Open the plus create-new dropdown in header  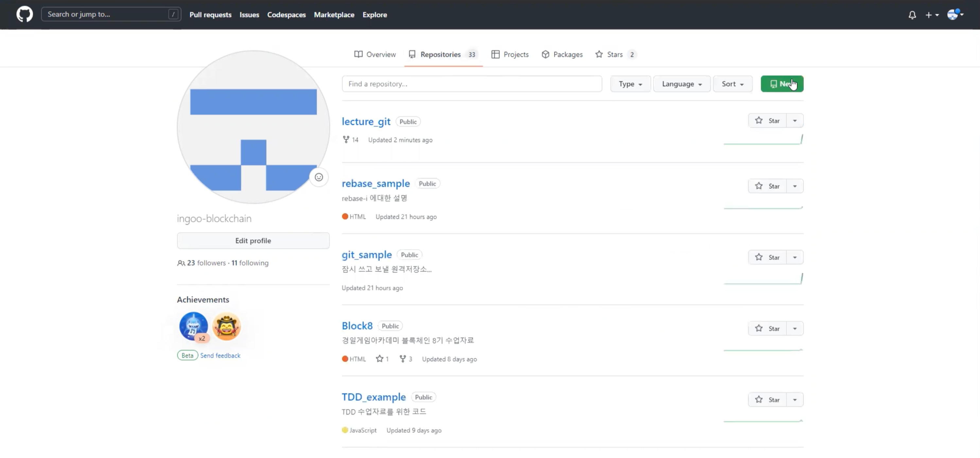932,15
